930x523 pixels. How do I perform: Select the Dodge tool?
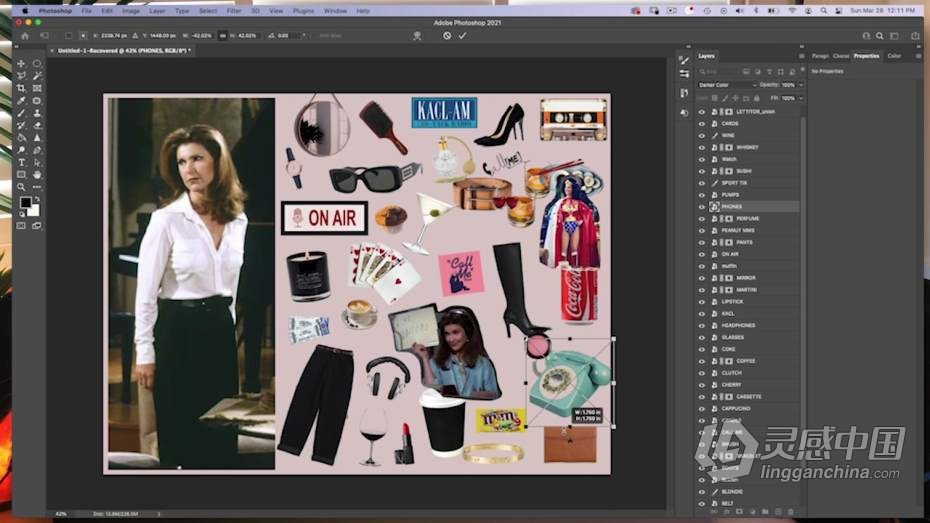(21, 150)
